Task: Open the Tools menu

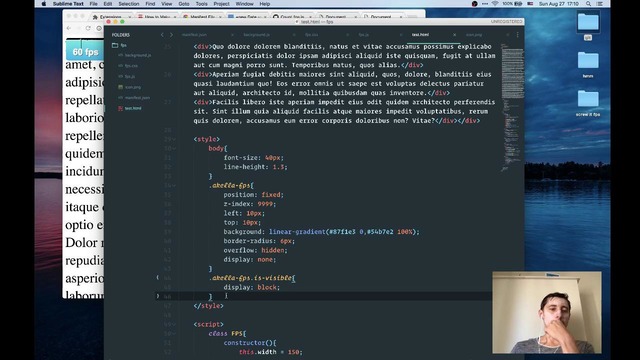Action: click(201, 4)
